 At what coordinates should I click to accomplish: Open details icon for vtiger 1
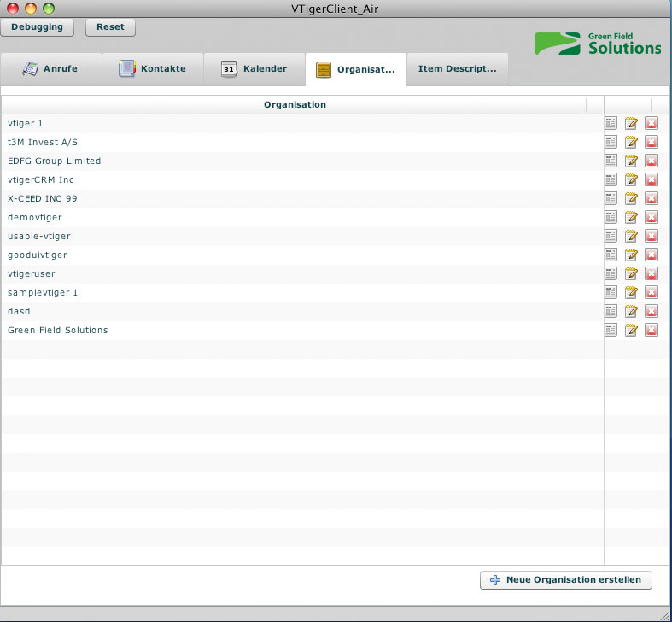pyautogui.click(x=611, y=123)
